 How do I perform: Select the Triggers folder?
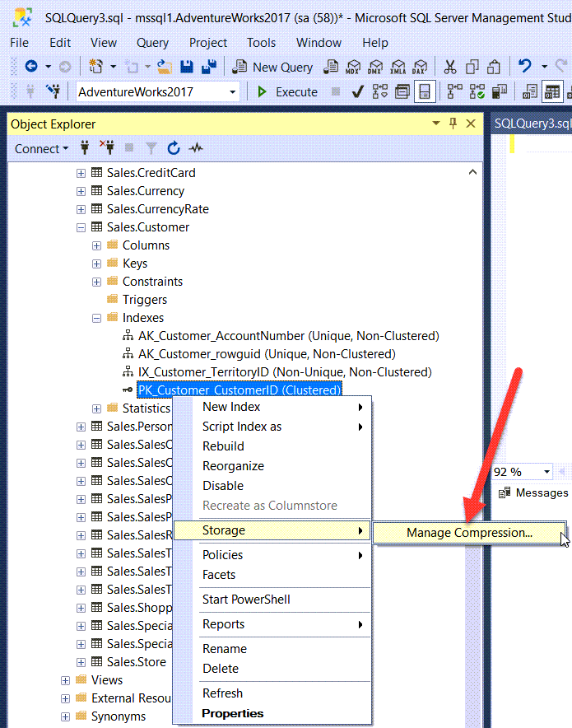point(145,300)
